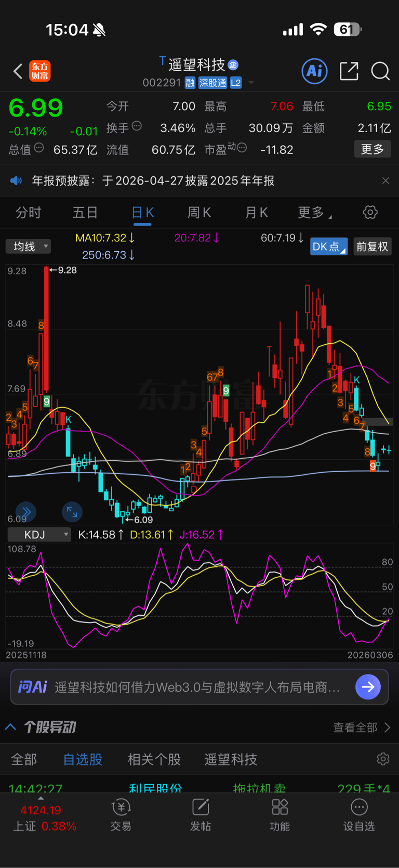This screenshot has width=399, height=868.
Task: Tap the 深股通 badge
Action: 213,83
